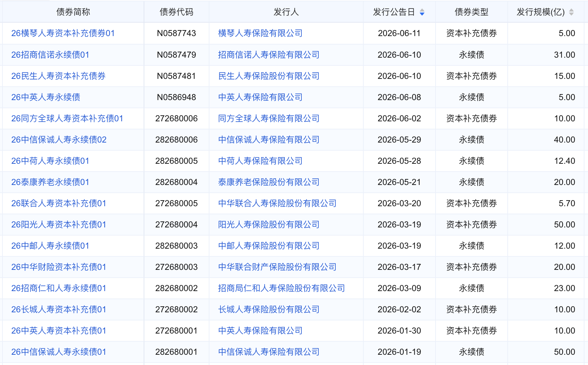Open issuer 阳光人寿保险股份有限公司

269,225
